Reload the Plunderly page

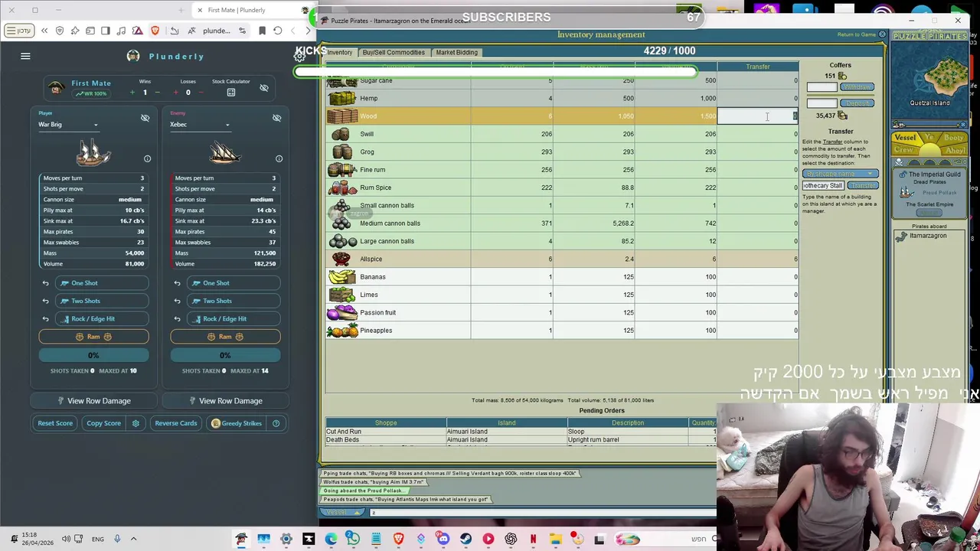coord(277,31)
